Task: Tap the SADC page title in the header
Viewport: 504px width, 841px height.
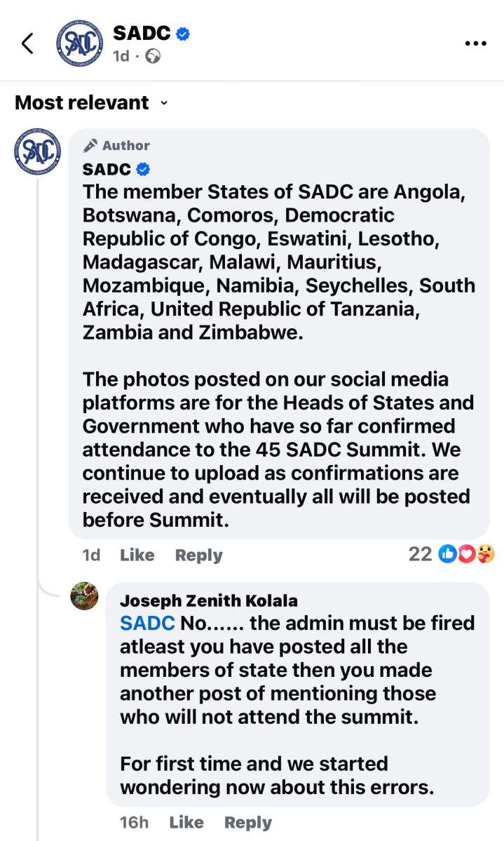Action: click(x=142, y=33)
